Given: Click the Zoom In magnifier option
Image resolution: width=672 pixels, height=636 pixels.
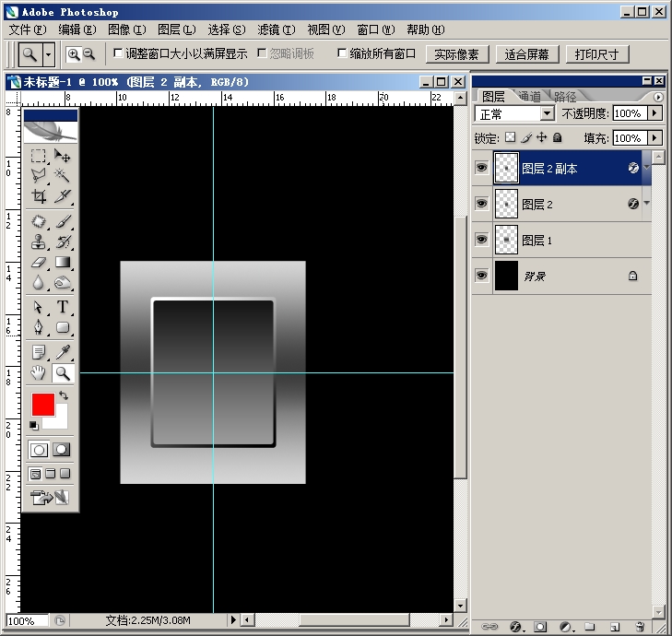Looking at the screenshot, I should [x=74, y=54].
